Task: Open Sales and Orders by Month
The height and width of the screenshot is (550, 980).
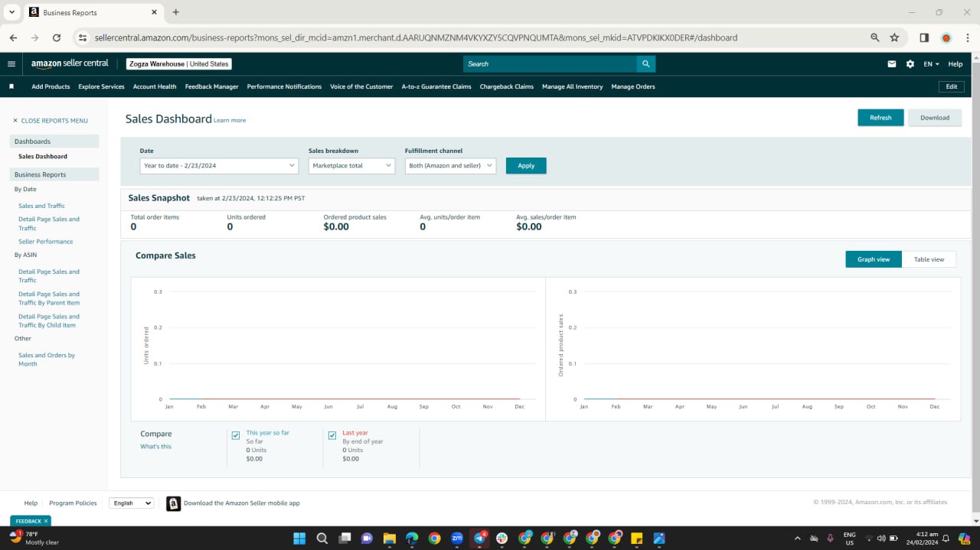Action: (47, 360)
